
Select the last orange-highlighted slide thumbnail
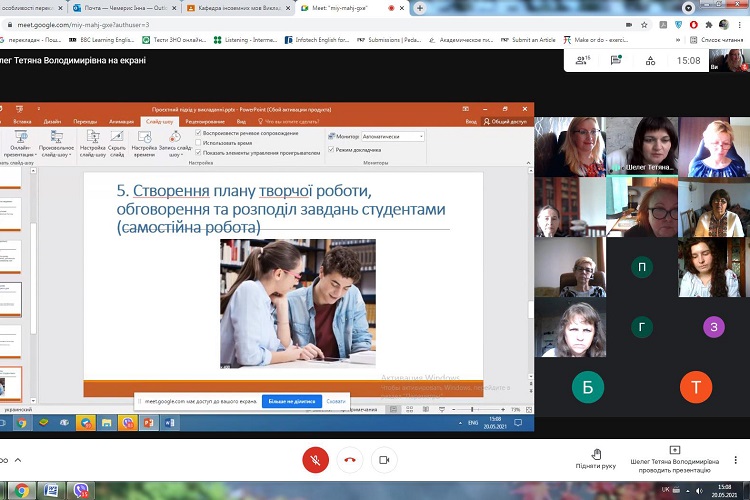11,384
